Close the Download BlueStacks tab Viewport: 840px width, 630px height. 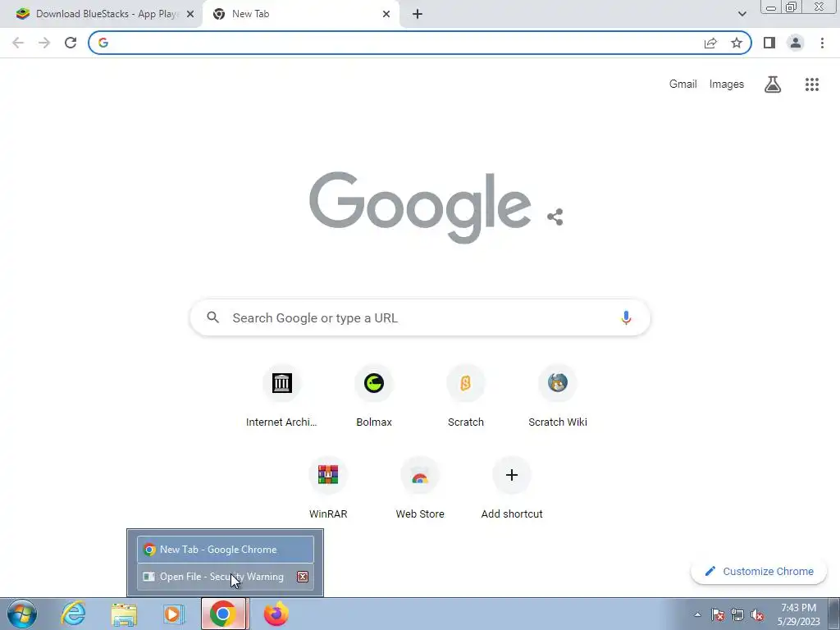(190, 14)
